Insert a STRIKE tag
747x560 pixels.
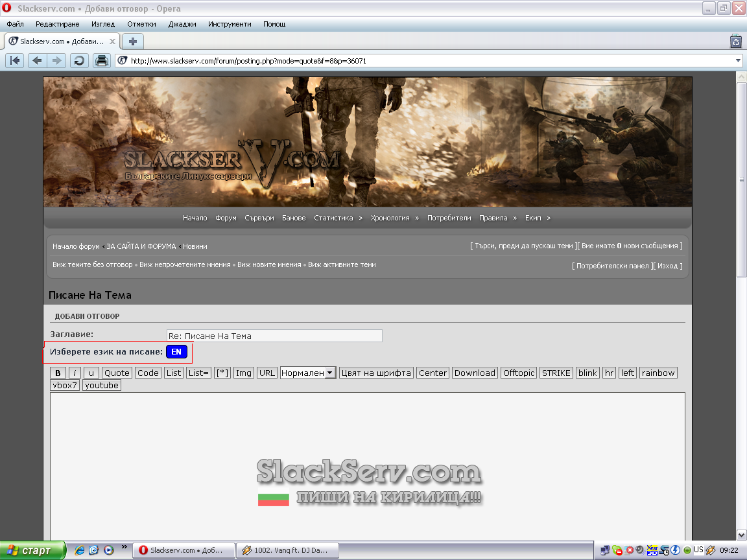(556, 373)
